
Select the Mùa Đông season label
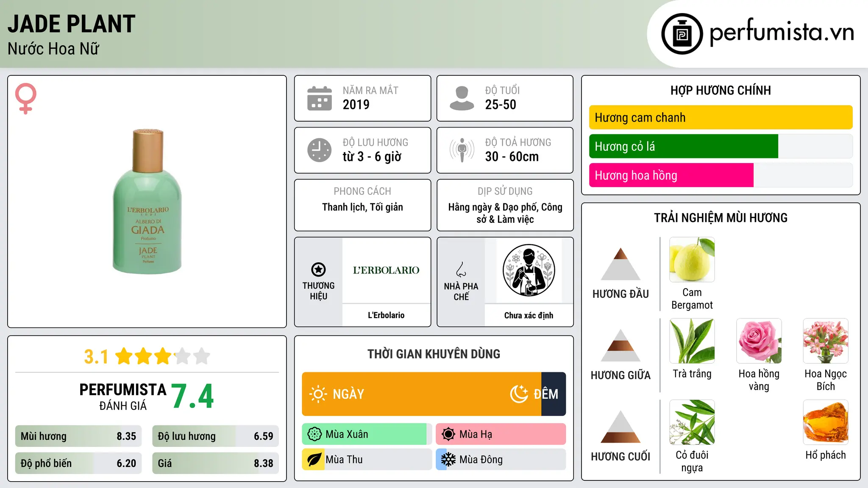pos(481,460)
